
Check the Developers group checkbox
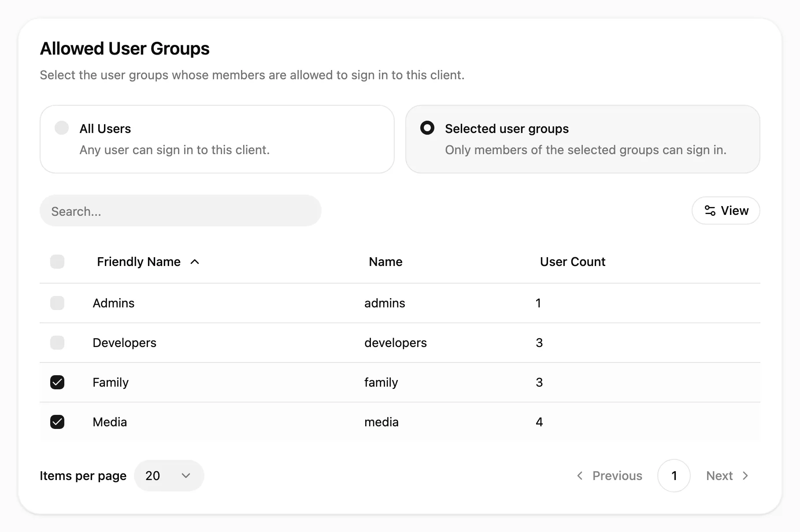pyautogui.click(x=57, y=343)
